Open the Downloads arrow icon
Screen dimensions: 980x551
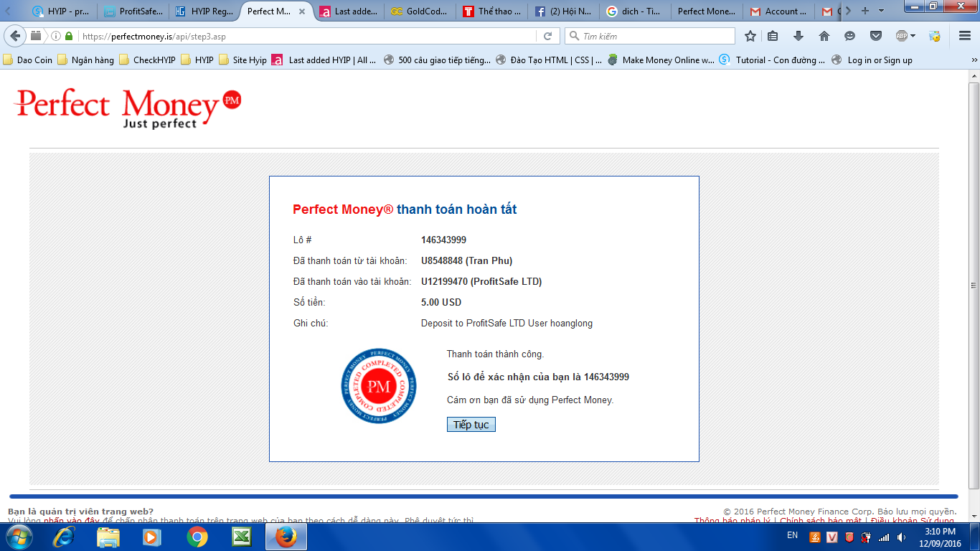pyautogui.click(x=798, y=36)
